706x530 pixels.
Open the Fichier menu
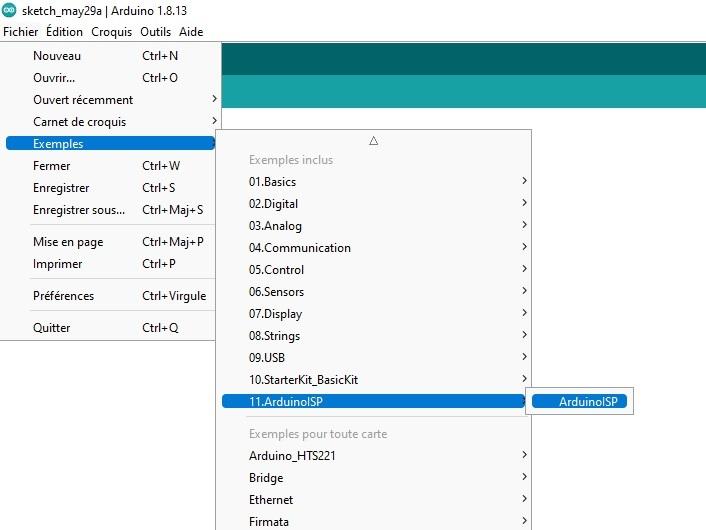click(x=21, y=32)
